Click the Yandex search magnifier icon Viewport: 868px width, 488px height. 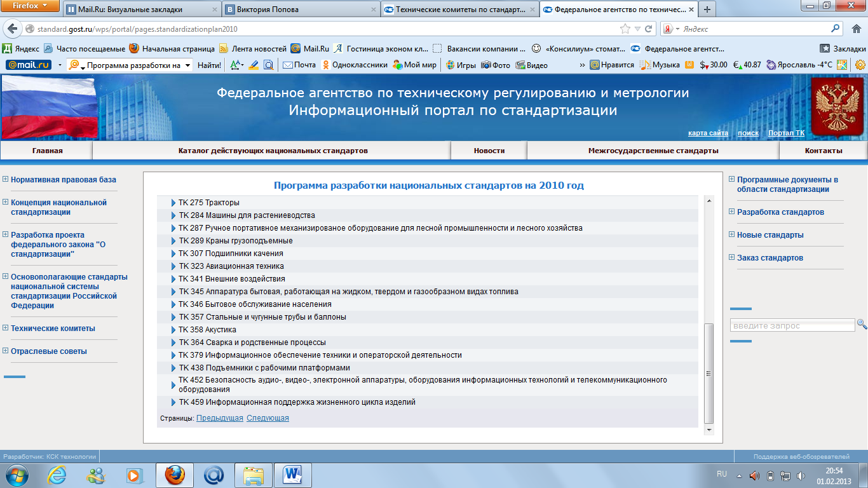836,29
